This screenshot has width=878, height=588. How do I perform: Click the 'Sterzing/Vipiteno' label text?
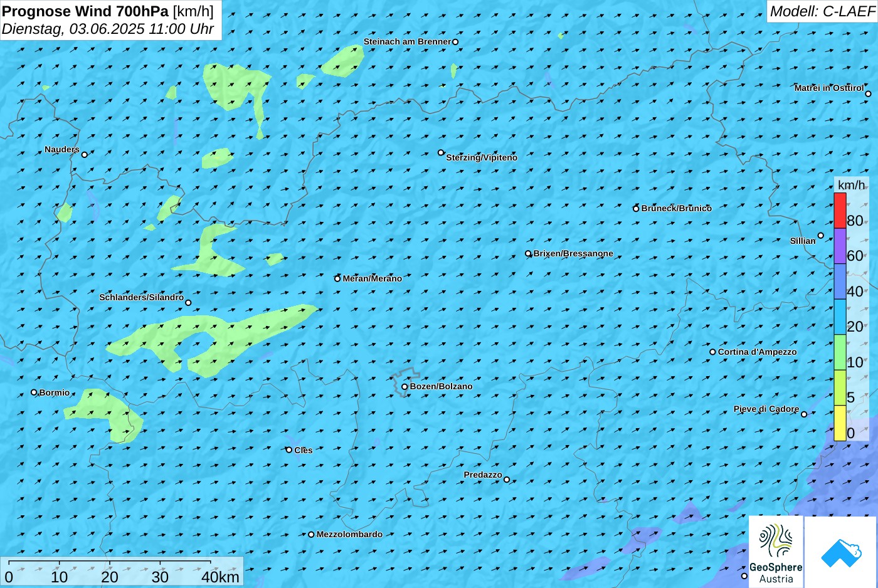482,157
